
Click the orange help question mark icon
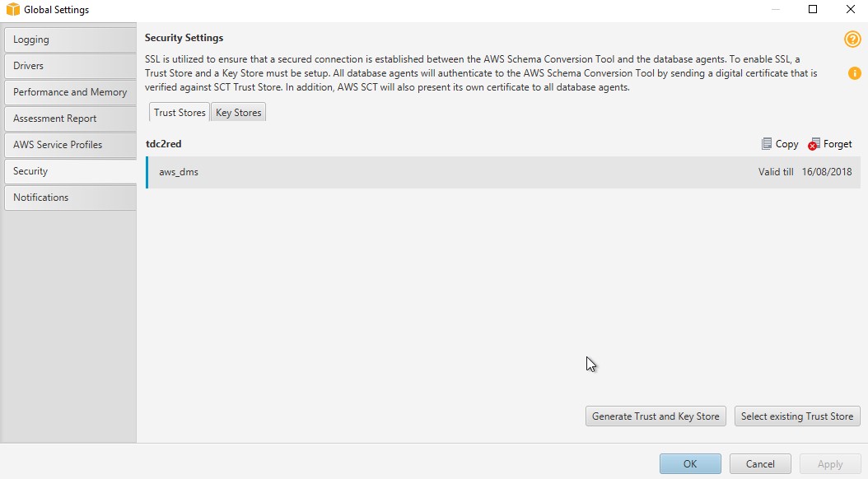pyautogui.click(x=852, y=40)
